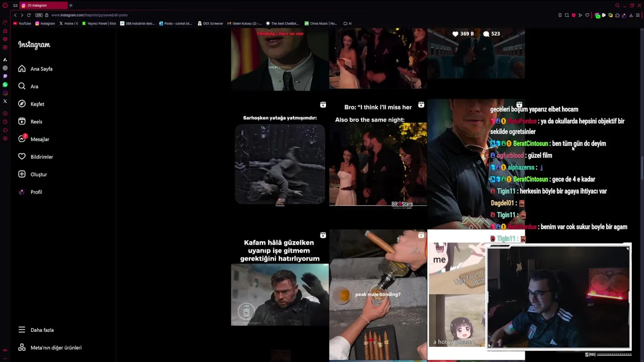Expand Meta'nın diğer ürünleri menu
Image resolution: width=644 pixels, height=362 pixels.
click(x=49, y=347)
